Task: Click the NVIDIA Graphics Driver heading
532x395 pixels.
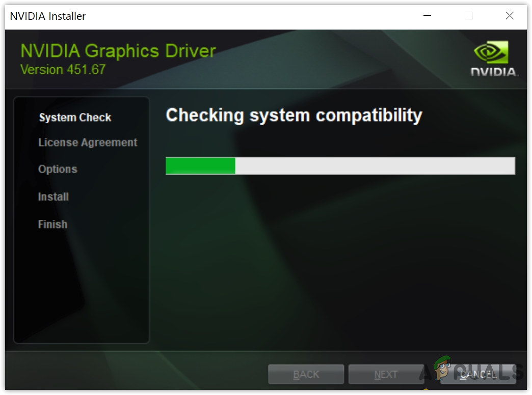Action: pyautogui.click(x=116, y=51)
